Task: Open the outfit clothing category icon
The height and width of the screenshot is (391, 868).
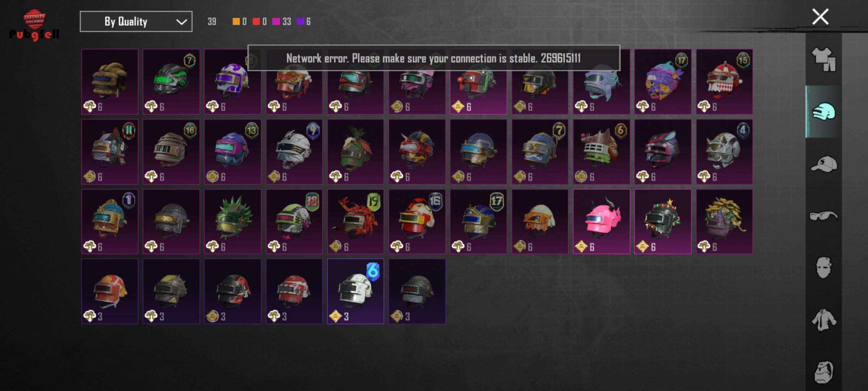Action: [x=824, y=60]
